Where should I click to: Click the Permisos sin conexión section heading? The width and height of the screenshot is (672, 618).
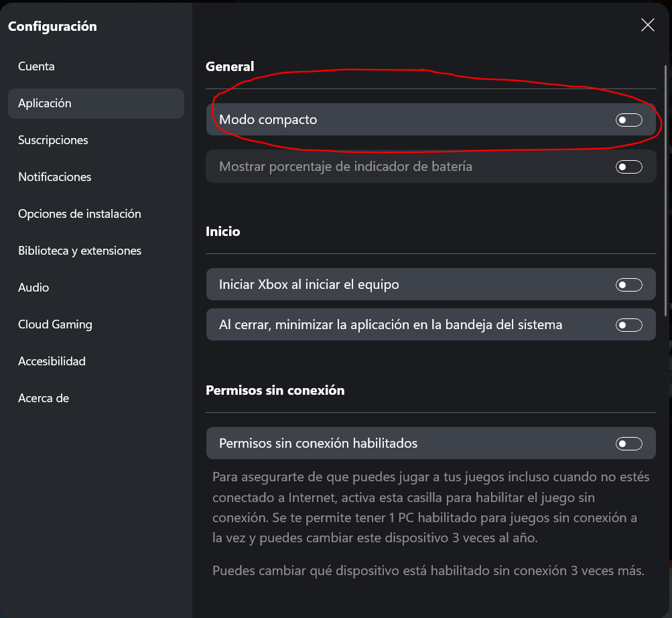pyautogui.click(x=275, y=390)
